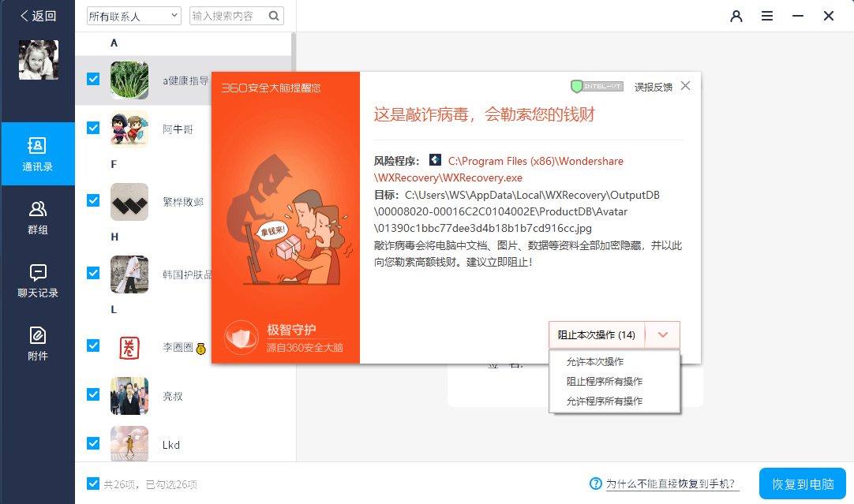Click the INTEL-VT shield badge
This screenshot has height=504, width=854.
597,86
